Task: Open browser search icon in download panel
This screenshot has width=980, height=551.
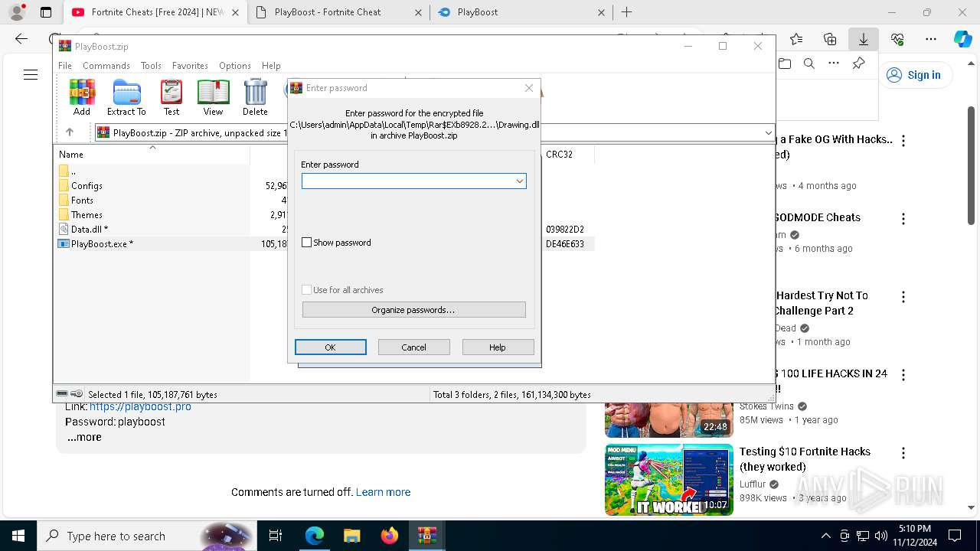Action: 809,64
